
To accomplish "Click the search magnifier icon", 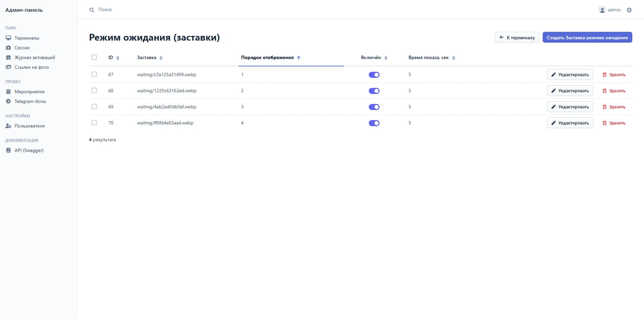I will point(92,10).
